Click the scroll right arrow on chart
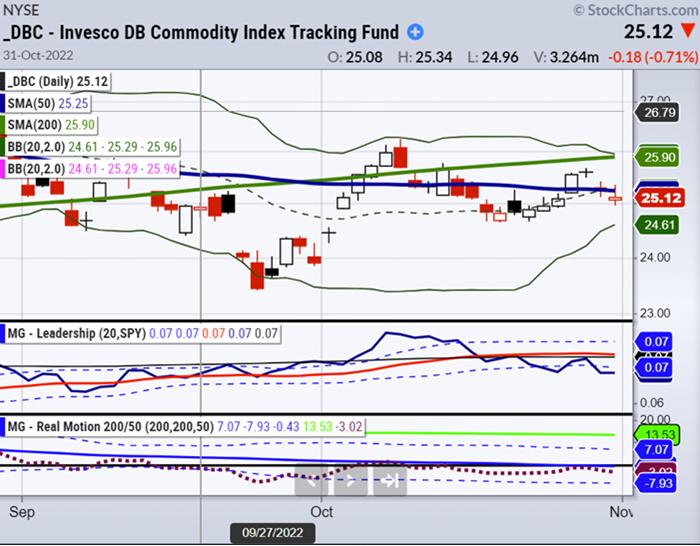The height and width of the screenshot is (546, 700). 350,481
